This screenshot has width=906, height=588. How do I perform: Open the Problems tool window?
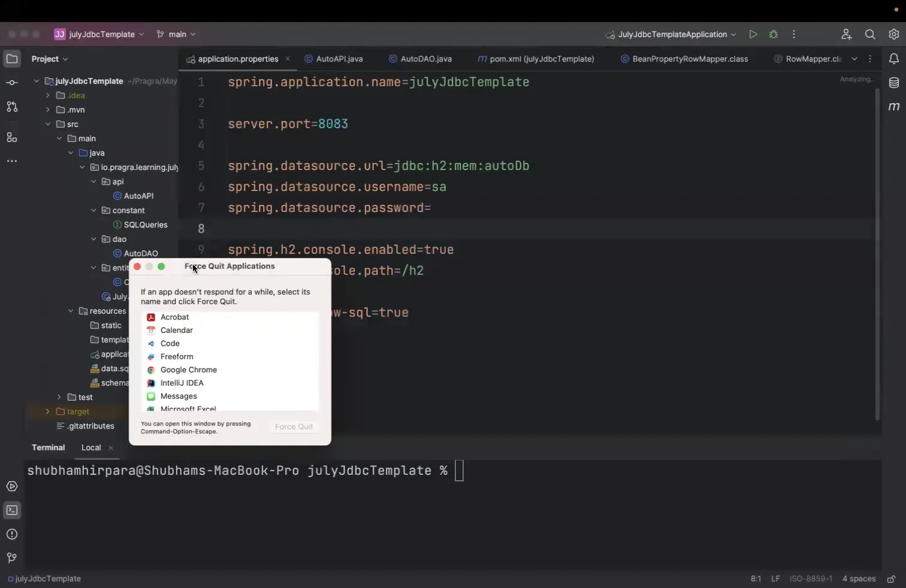[12, 534]
